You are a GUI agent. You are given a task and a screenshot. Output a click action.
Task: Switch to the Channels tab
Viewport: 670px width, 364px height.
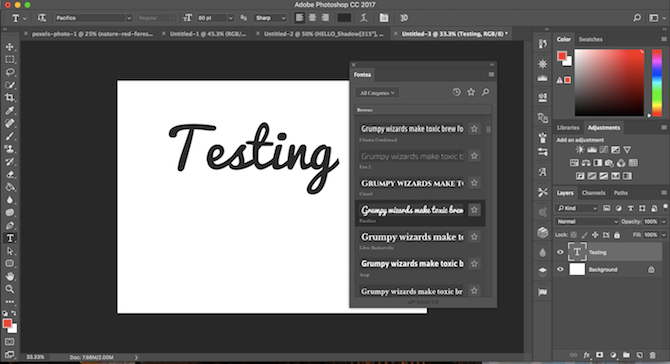pyautogui.click(x=594, y=193)
